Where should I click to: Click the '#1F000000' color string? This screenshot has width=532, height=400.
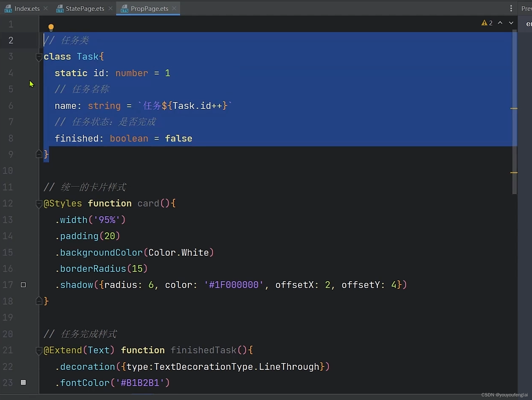(x=234, y=285)
